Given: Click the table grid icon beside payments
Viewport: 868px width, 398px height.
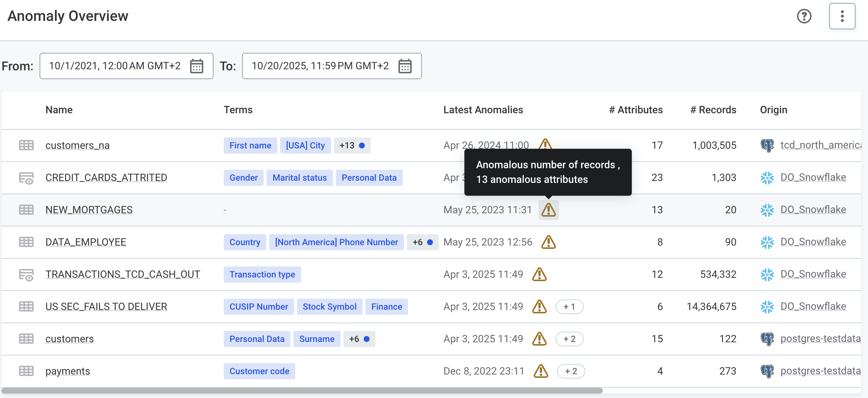Looking at the screenshot, I should (x=26, y=371).
